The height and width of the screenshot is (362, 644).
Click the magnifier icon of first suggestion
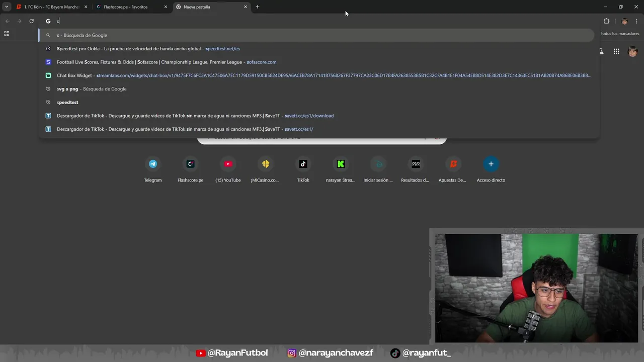48,35
